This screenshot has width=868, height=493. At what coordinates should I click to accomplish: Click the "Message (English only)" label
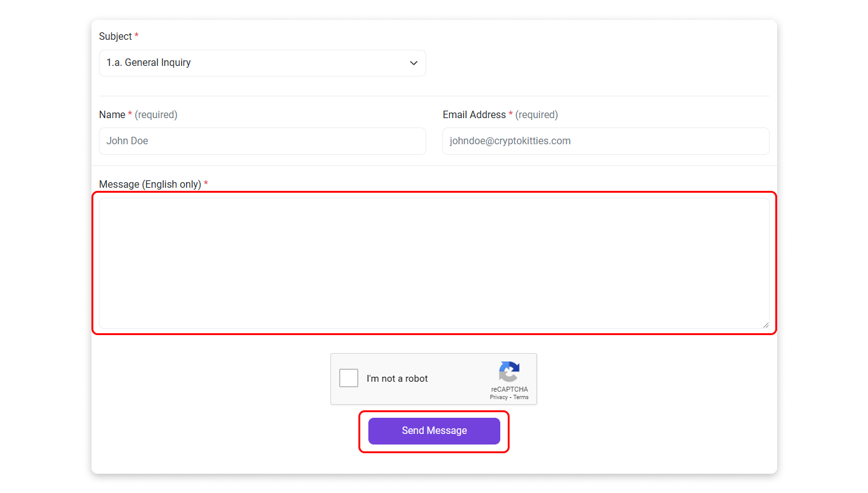click(x=150, y=185)
